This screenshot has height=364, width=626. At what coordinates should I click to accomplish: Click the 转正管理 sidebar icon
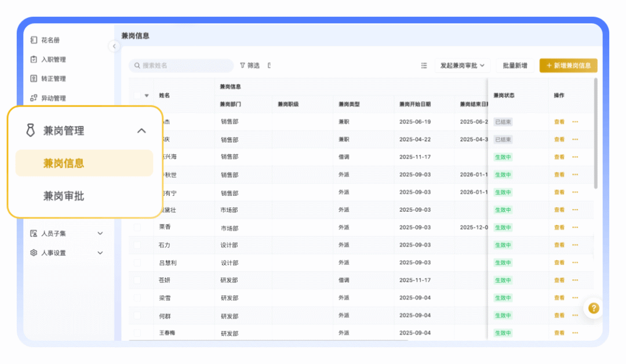34,78
